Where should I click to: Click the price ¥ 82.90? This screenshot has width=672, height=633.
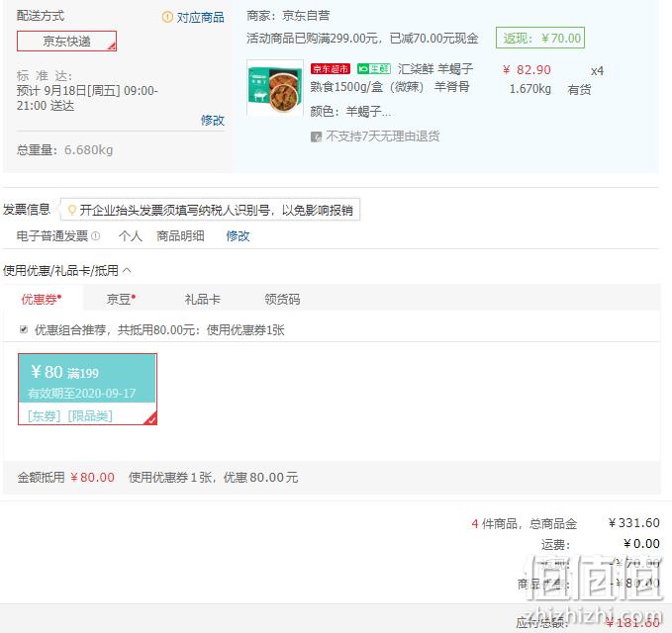click(527, 70)
